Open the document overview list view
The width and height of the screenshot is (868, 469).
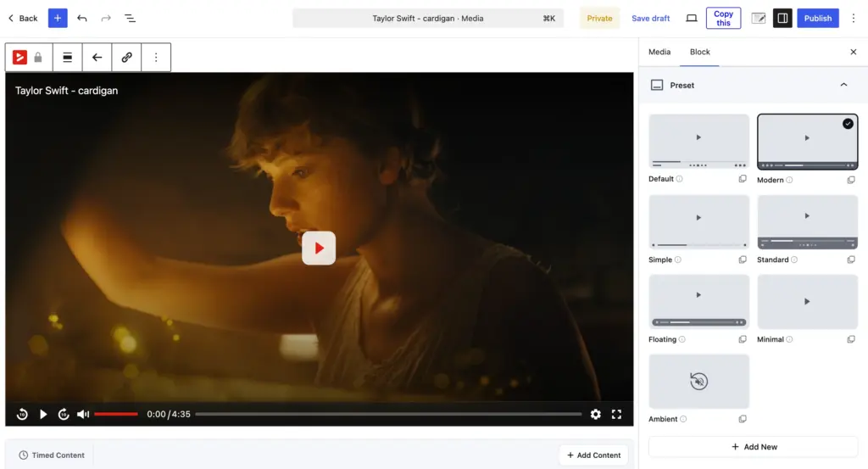[130, 19]
